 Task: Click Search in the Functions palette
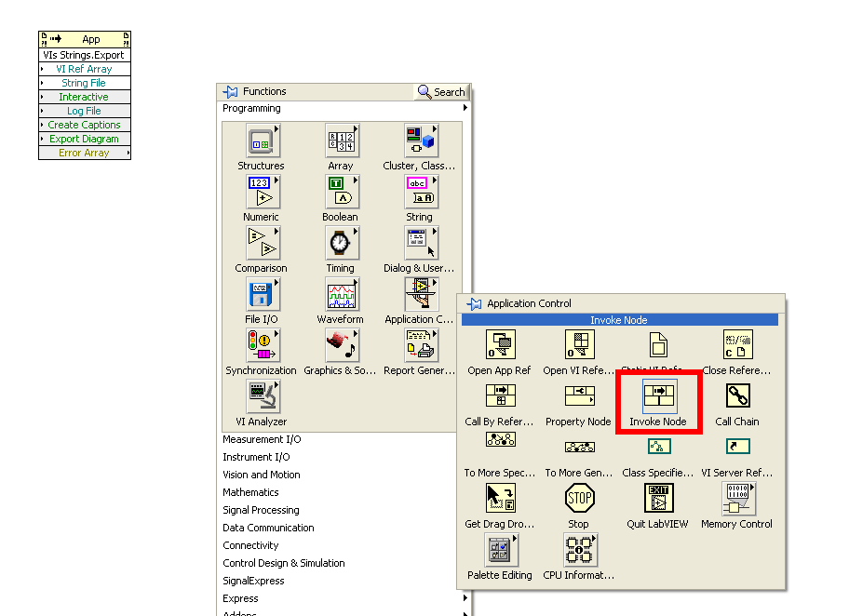coord(441,92)
